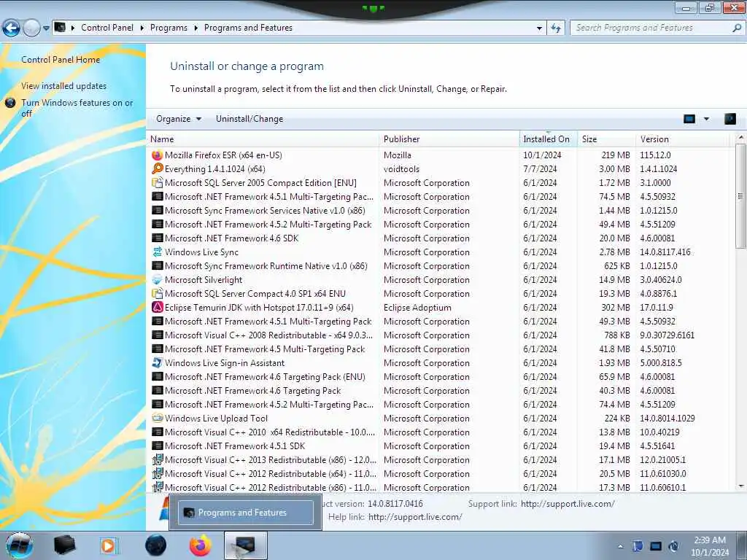
Task: Click the help icon in toolbar
Action: tap(729, 119)
